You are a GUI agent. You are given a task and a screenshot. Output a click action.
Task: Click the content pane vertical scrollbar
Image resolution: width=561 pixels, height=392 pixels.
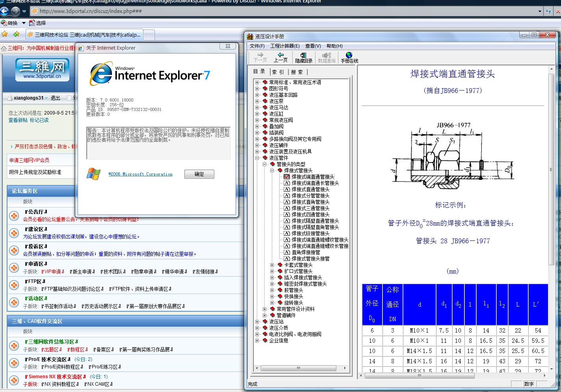552,218
